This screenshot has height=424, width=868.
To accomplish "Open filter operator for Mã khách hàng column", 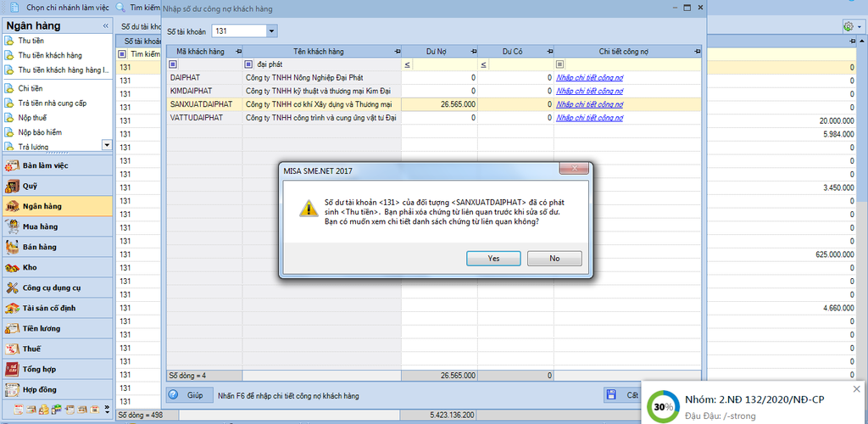I will (x=173, y=64).
